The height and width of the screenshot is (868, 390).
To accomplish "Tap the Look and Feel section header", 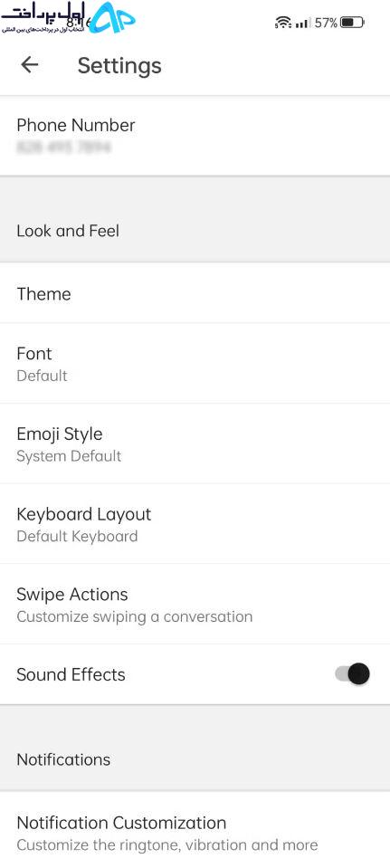I will [68, 231].
